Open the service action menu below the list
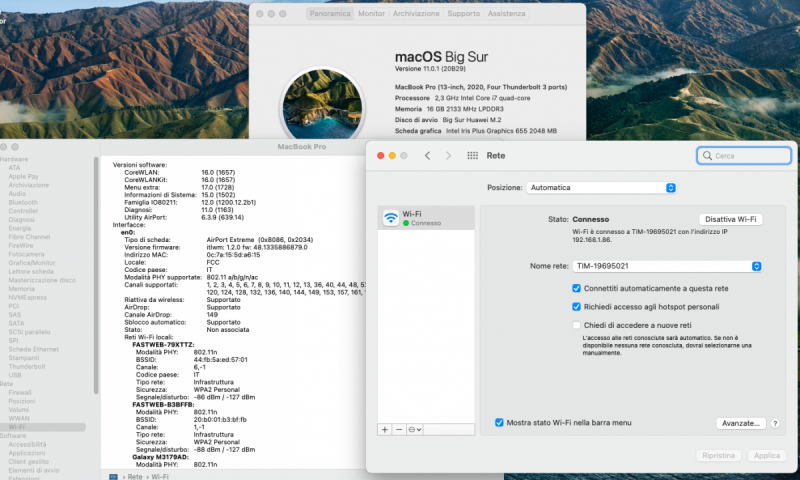 click(415, 428)
